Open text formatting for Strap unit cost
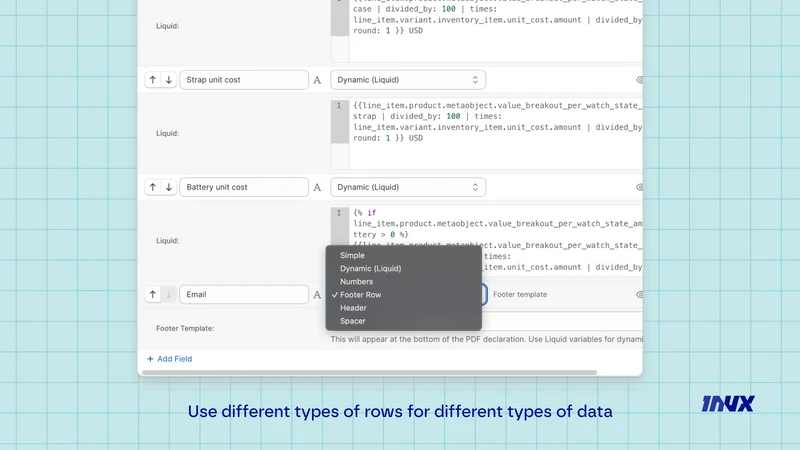Image resolution: width=800 pixels, height=450 pixels. 317,80
